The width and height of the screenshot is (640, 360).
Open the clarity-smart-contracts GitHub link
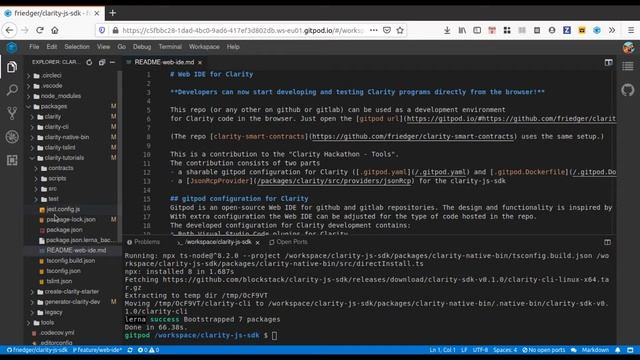point(412,136)
